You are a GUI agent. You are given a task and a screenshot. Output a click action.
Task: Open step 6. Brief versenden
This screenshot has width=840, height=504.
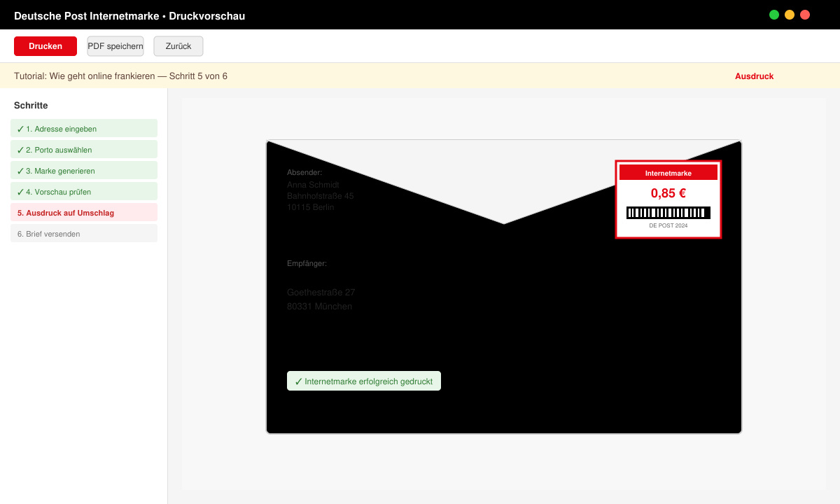(x=84, y=234)
